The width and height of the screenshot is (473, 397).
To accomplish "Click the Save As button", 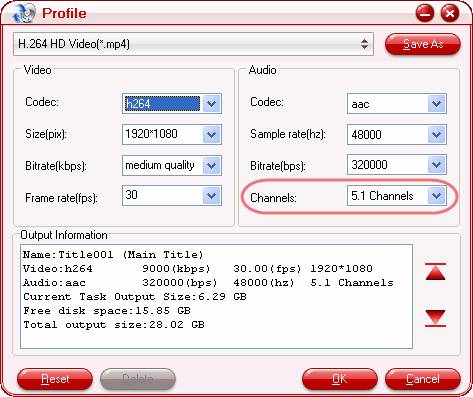I will [423, 44].
